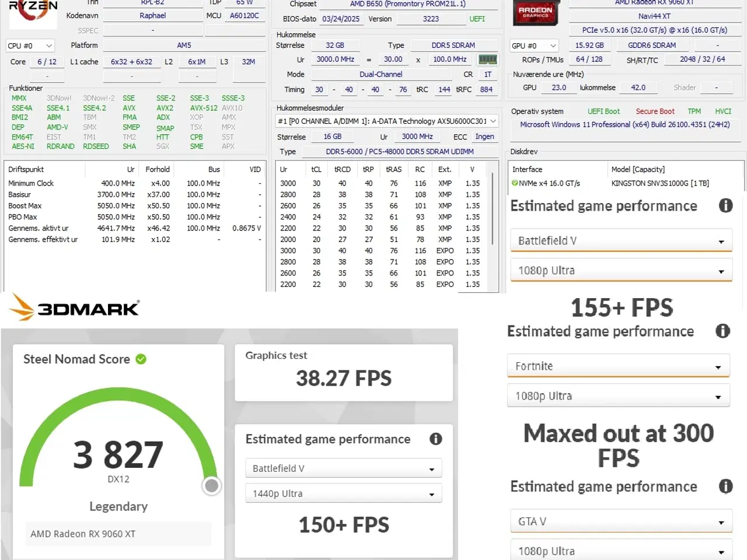Image resolution: width=747 pixels, height=560 pixels.
Task: Click the Maxed out at 300 FPS text
Action: pos(619,446)
